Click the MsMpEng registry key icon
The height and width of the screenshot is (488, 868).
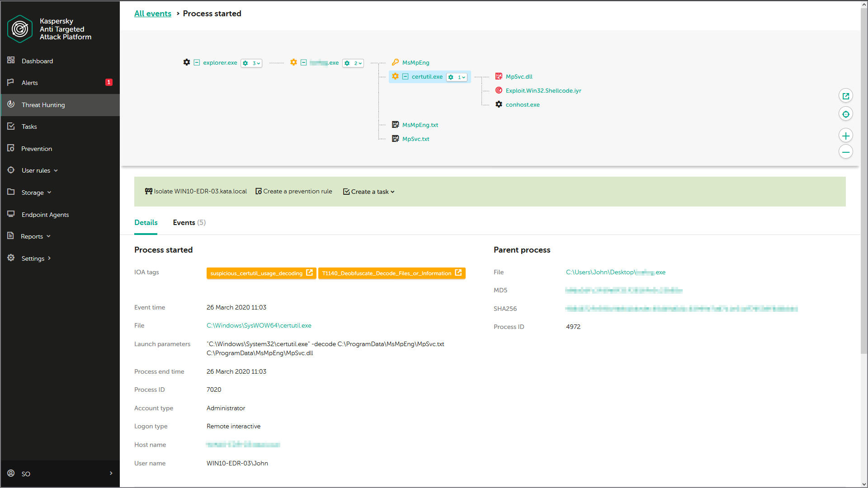pyautogui.click(x=395, y=62)
